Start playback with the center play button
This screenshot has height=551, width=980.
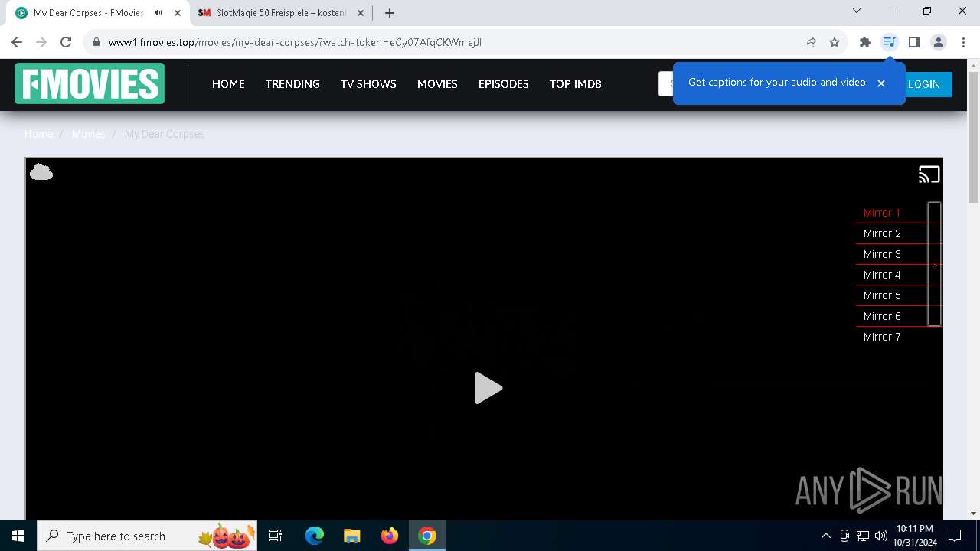click(488, 388)
